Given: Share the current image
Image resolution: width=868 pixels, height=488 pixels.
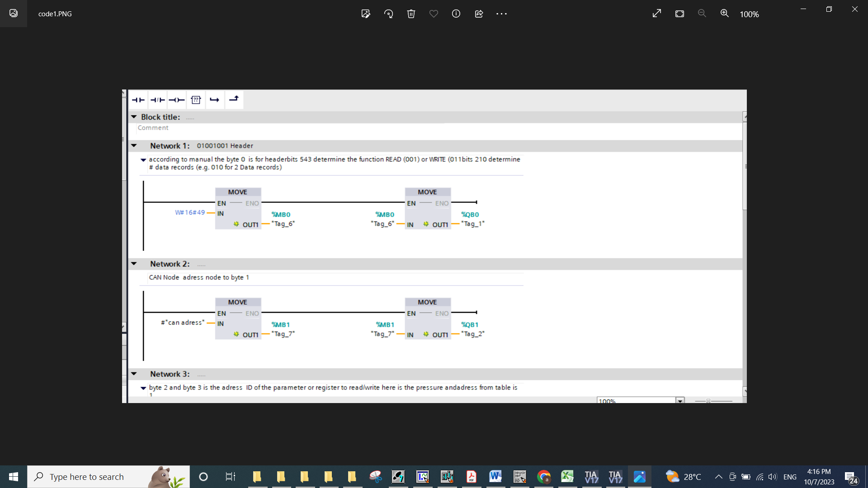Looking at the screenshot, I should coord(479,14).
